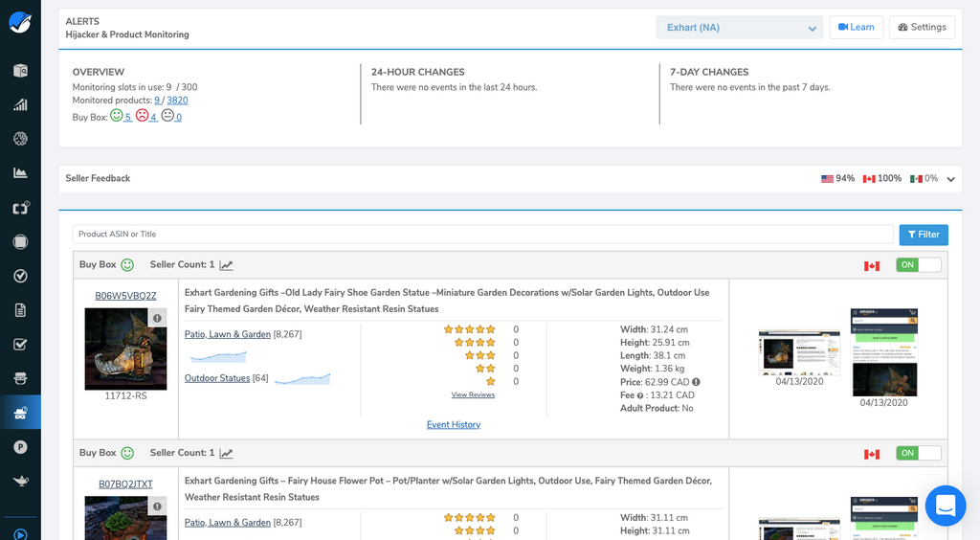Open the signal bars chart sidebar icon
Viewport: 980px width, 540px height.
20,104
